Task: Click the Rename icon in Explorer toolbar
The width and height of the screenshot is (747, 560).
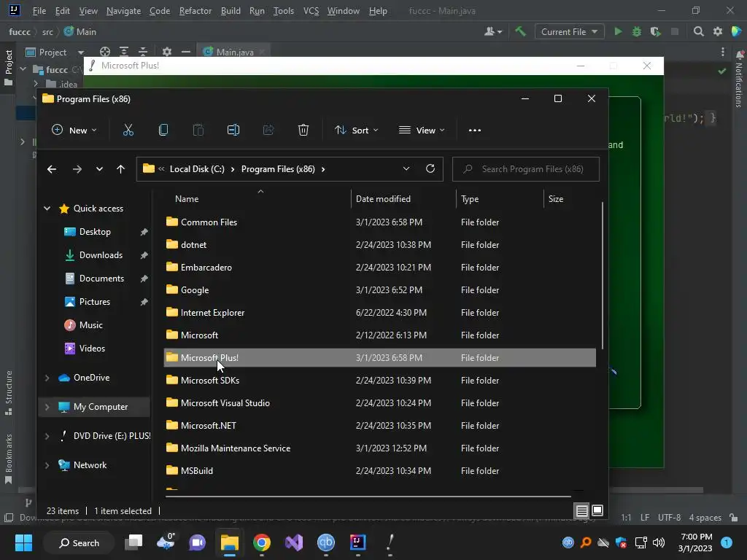Action: click(233, 130)
